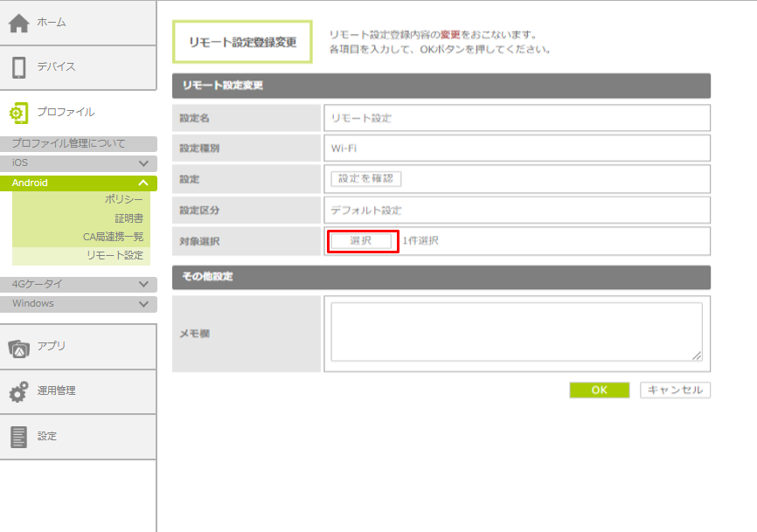This screenshot has height=532, width=757.
Task: Click the Device tablet icon
Action: tap(19, 67)
